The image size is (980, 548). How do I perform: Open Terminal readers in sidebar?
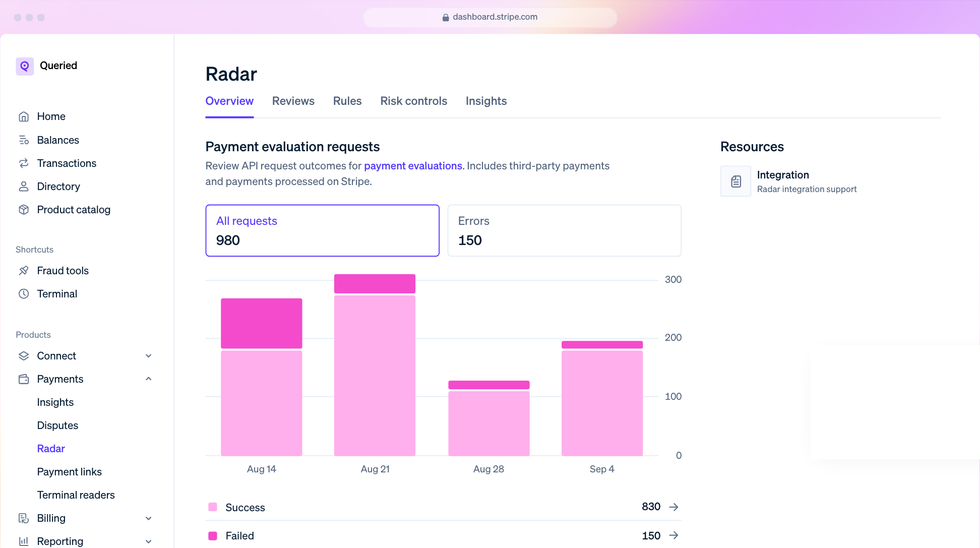(x=76, y=495)
